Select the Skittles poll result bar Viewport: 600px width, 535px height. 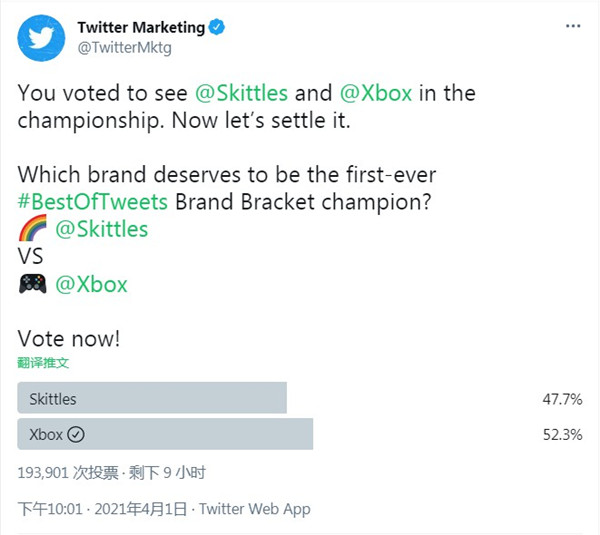[152, 398]
